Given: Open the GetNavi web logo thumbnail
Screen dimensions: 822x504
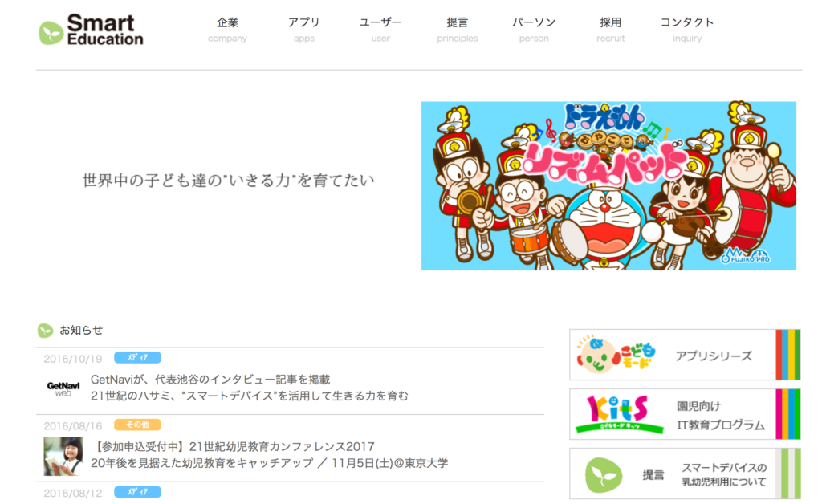Looking at the screenshot, I should pos(63,388).
